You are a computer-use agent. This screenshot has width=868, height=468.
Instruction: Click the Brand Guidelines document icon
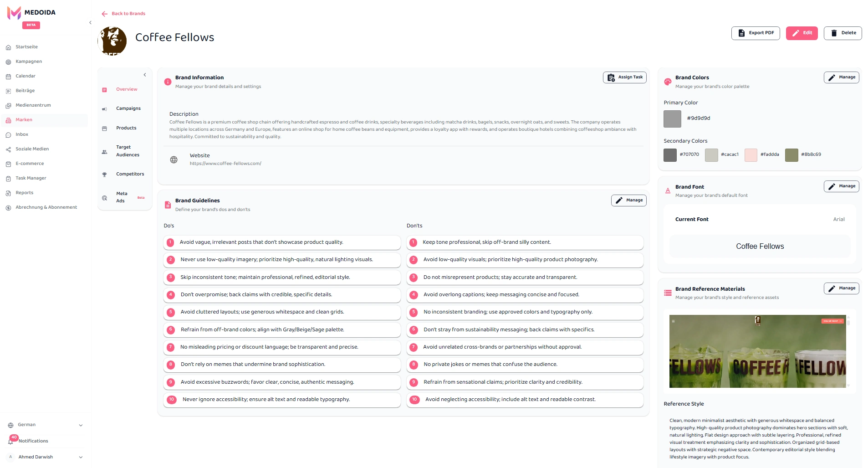click(168, 205)
